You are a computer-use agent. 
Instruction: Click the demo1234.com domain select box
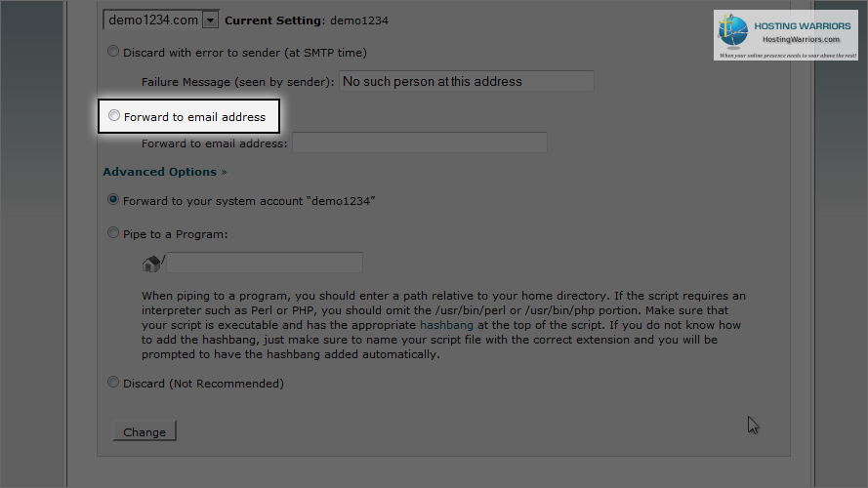tap(160, 20)
